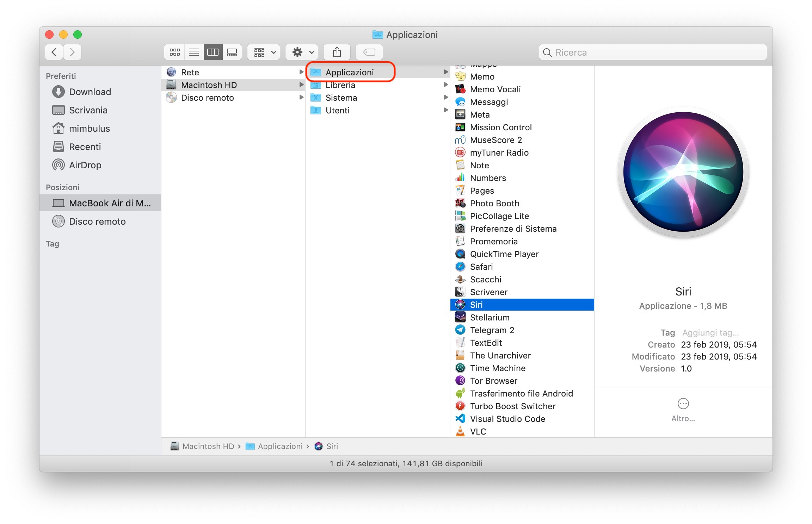Screen dimensions: 812x524
Task: Click the Altro more actions icon
Action: point(683,404)
